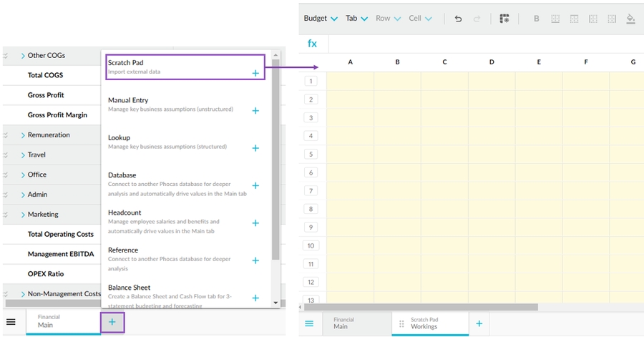Image resolution: width=644 pixels, height=337 pixels.
Task: Open the Cell dropdown menu
Action: pos(420,19)
